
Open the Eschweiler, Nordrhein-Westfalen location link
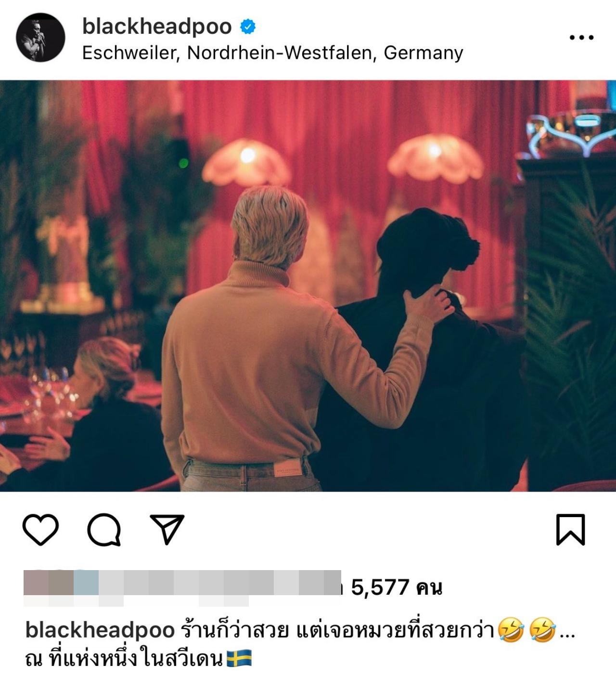pos(273,52)
